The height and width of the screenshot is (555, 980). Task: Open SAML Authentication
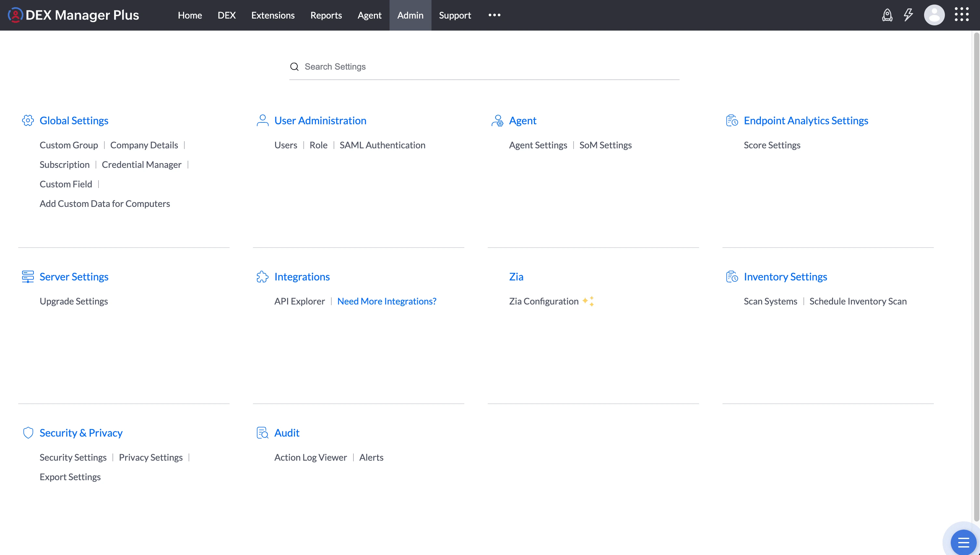coord(382,145)
